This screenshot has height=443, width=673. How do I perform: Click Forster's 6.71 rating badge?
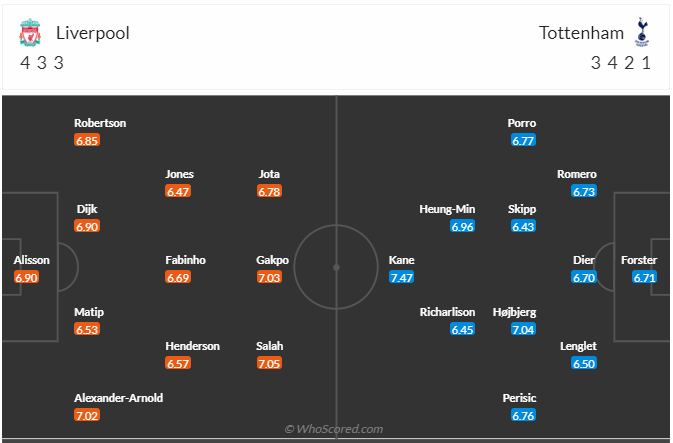644,277
